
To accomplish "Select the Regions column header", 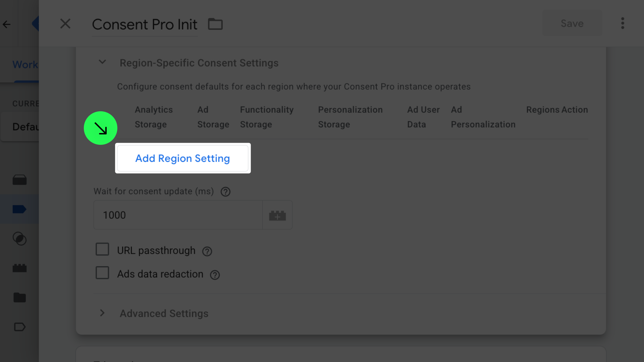I will click(543, 110).
